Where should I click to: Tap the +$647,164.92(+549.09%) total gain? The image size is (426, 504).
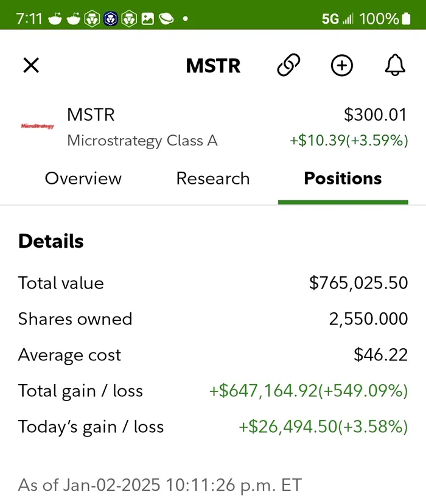click(x=309, y=391)
